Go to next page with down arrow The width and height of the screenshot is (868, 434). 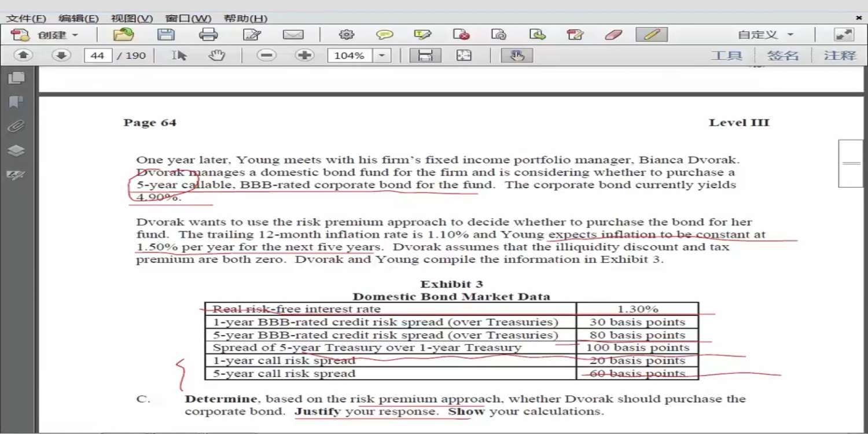61,56
